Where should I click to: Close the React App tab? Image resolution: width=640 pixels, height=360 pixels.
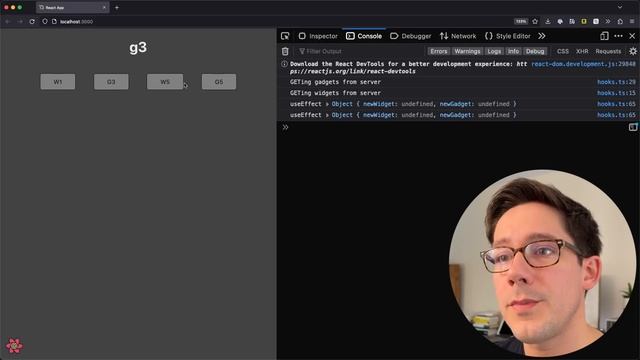tap(104, 7)
